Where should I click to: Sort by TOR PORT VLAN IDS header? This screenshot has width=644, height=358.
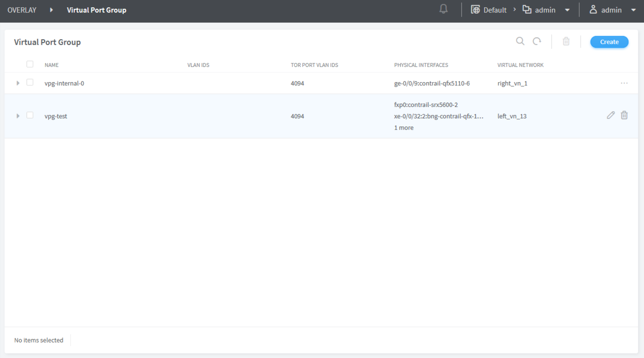click(x=315, y=65)
